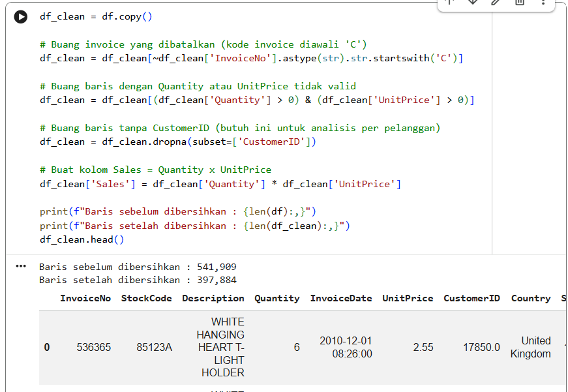Click the Description column header
The image size is (568, 392).
point(213,298)
